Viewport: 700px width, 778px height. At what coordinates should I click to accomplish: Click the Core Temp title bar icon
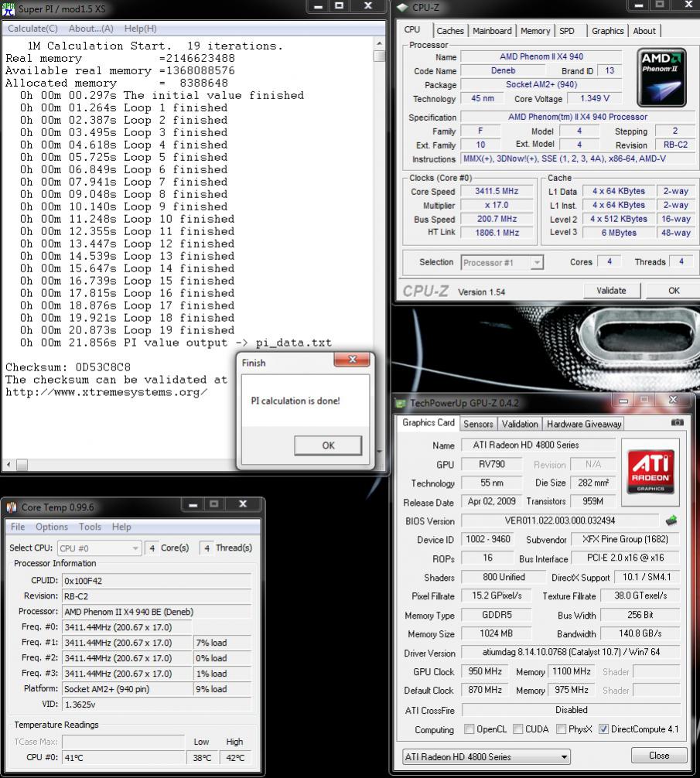coord(12,507)
